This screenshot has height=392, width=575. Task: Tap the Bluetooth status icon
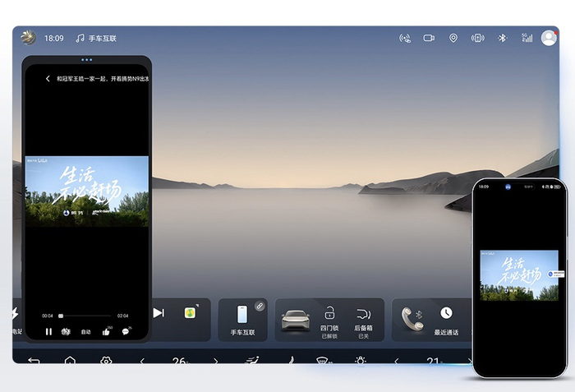click(x=502, y=38)
